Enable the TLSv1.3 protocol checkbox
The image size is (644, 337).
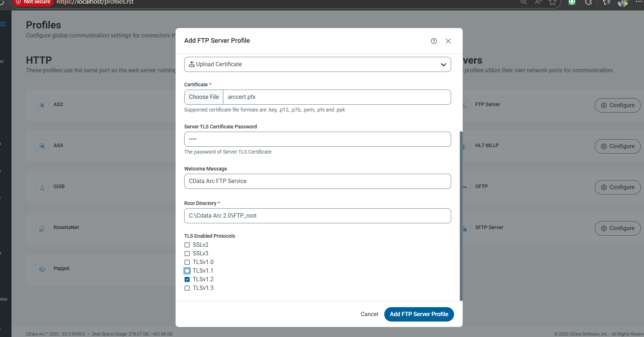[187, 288]
